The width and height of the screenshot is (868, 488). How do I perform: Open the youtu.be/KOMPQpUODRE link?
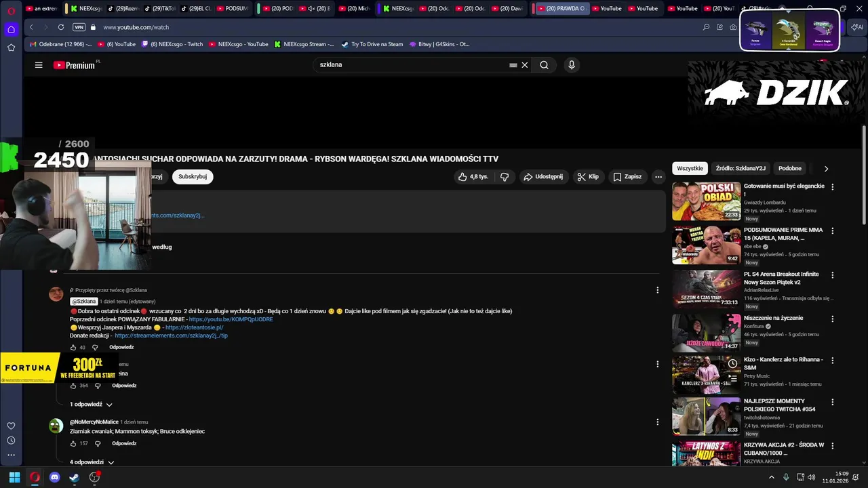pyautogui.click(x=231, y=319)
